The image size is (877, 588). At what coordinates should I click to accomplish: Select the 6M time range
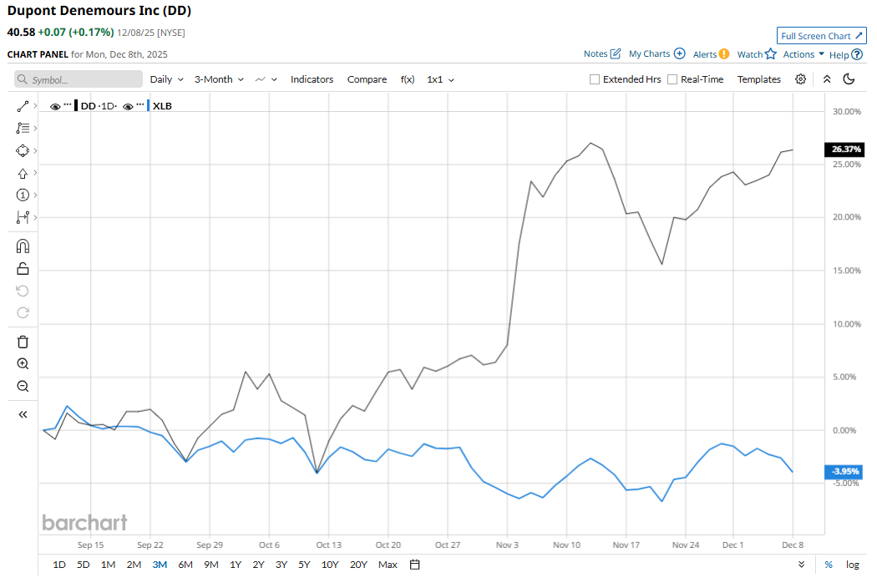click(x=185, y=565)
